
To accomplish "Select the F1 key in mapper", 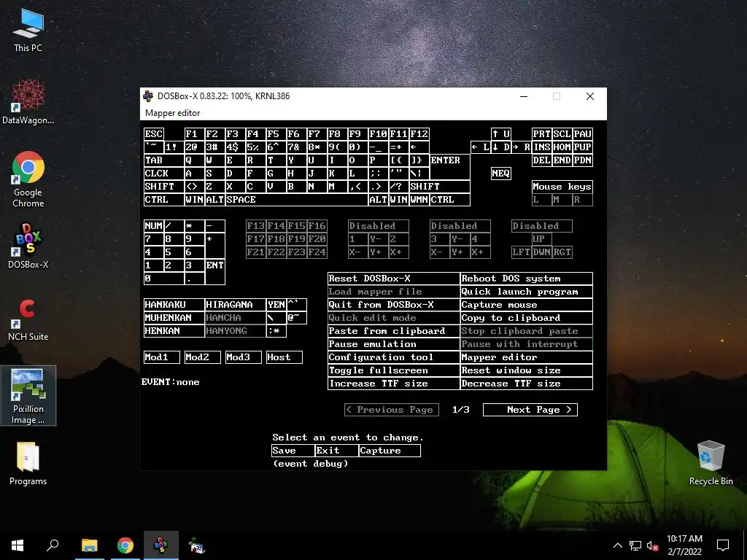I will [x=194, y=134].
